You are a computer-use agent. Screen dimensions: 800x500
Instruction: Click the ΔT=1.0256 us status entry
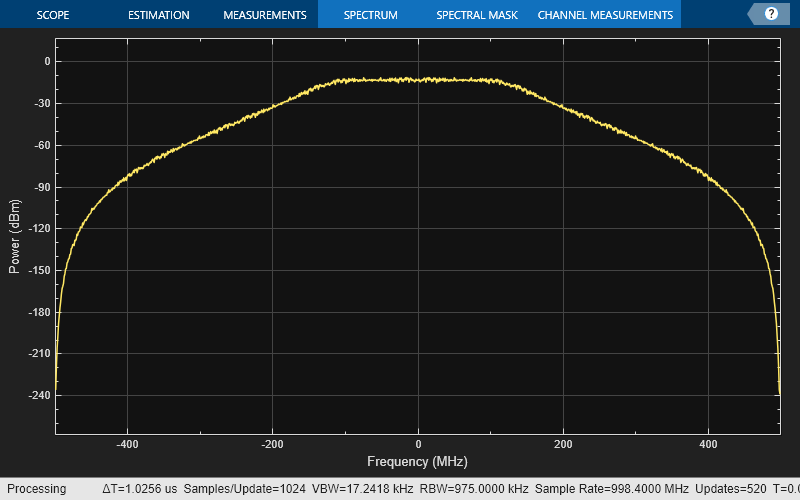click(139, 489)
